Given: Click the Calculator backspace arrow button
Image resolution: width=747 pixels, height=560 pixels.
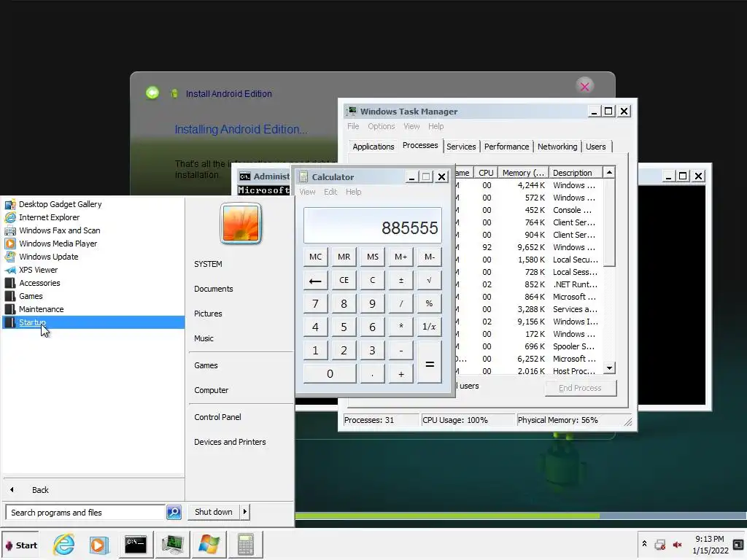Looking at the screenshot, I should [x=315, y=280].
